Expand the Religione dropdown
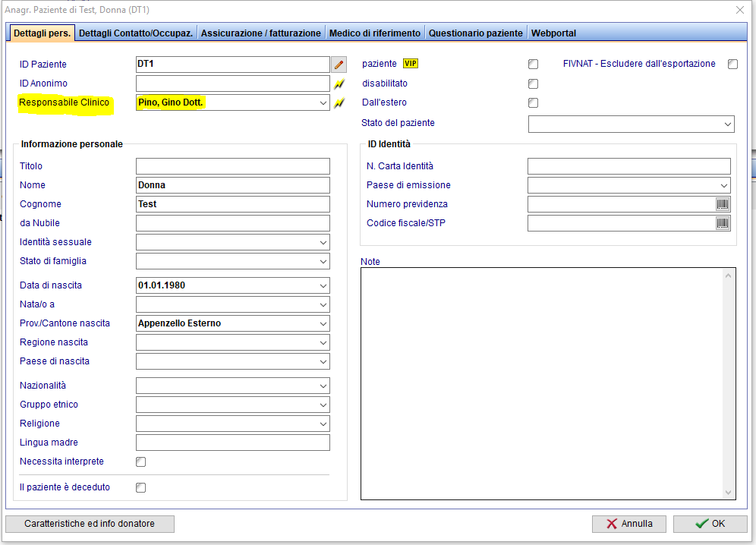Image resolution: width=756 pixels, height=545 pixels. tap(323, 424)
